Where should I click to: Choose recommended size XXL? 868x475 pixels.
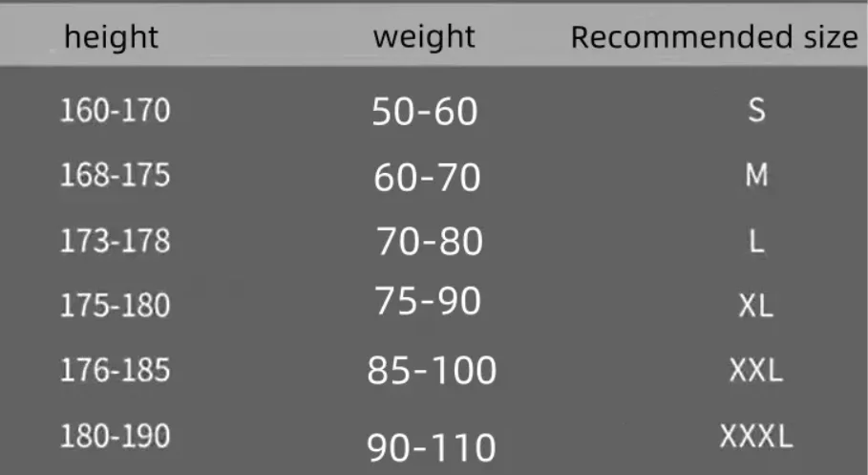(756, 370)
